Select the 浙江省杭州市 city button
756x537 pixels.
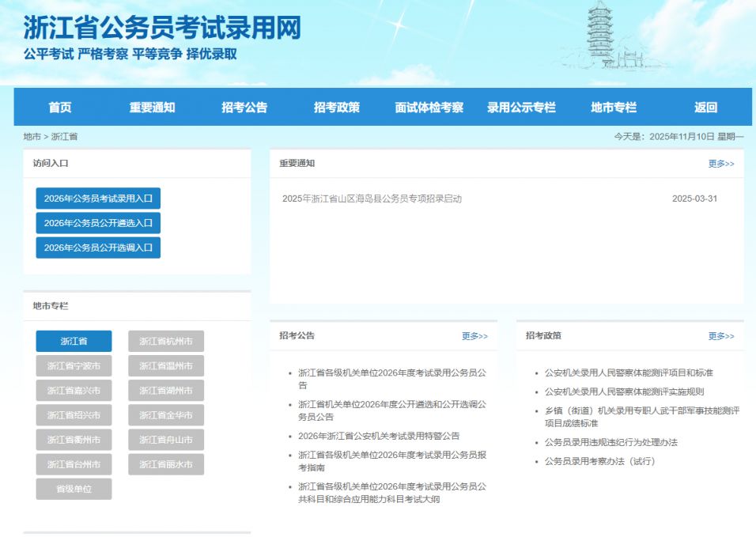(166, 342)
